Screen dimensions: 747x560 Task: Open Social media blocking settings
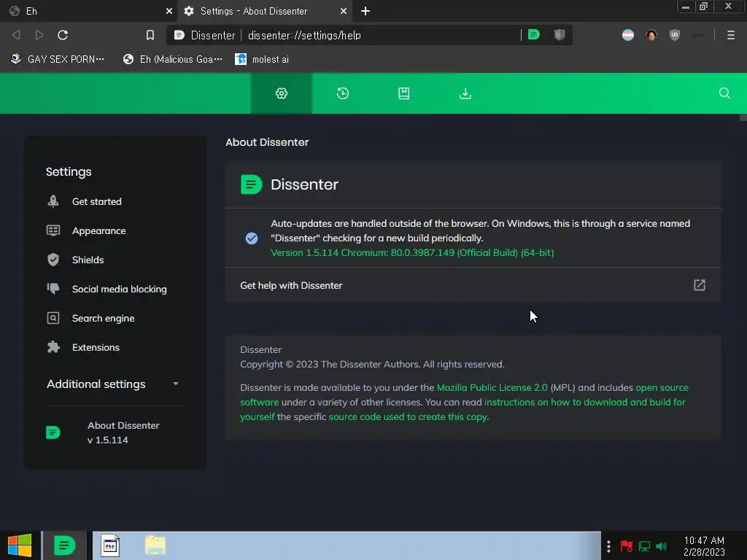click(119, 289)
